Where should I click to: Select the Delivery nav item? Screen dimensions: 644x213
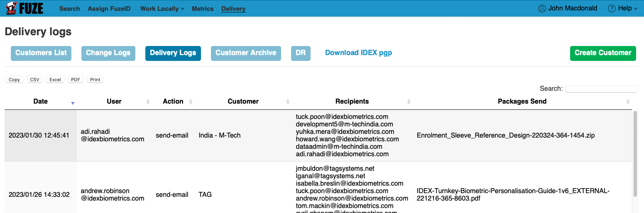[233, 9]
